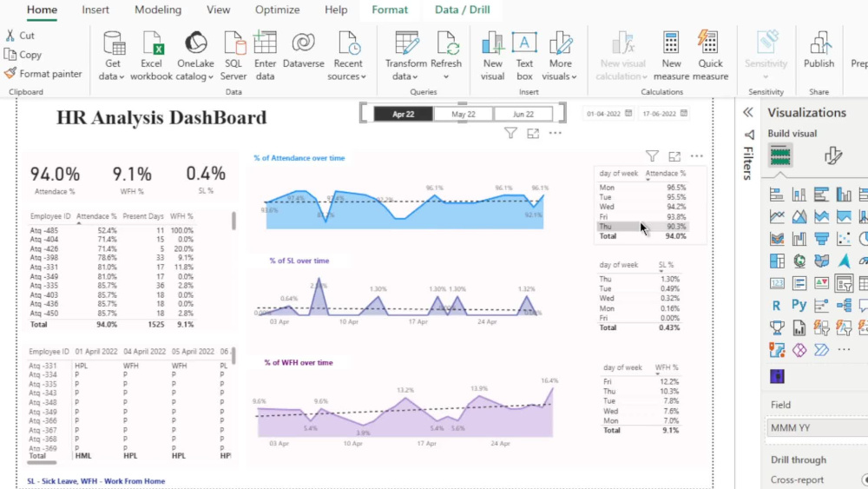Select the Build visual icon
The width and height of the screenshot is (868, 489).
click(x=780, y=155)
